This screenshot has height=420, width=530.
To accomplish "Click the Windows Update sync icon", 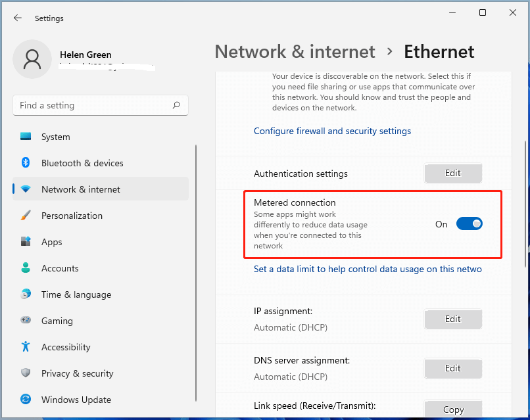I will (x=26, y=399).
